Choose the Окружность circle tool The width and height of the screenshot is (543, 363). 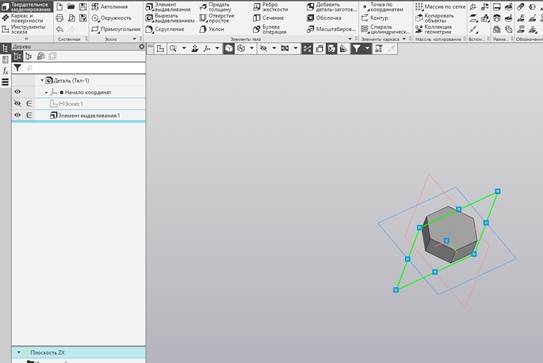112,18
